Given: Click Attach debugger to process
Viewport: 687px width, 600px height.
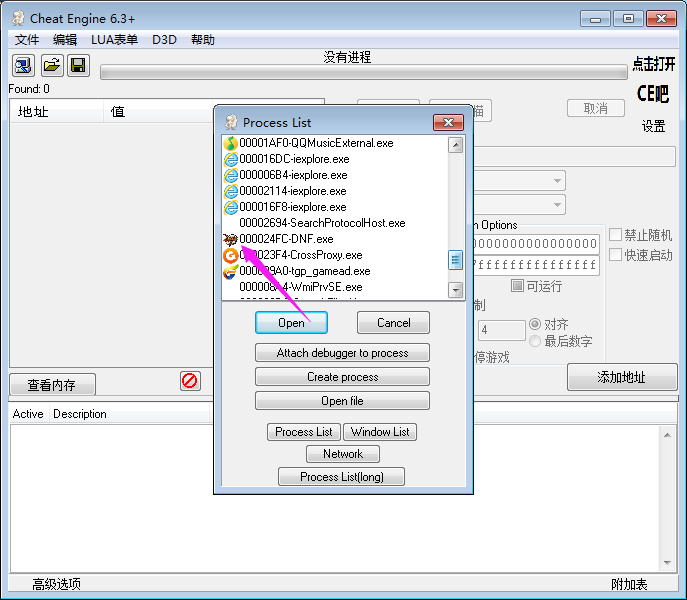Looking at the screenshot, I should (342, 353).
